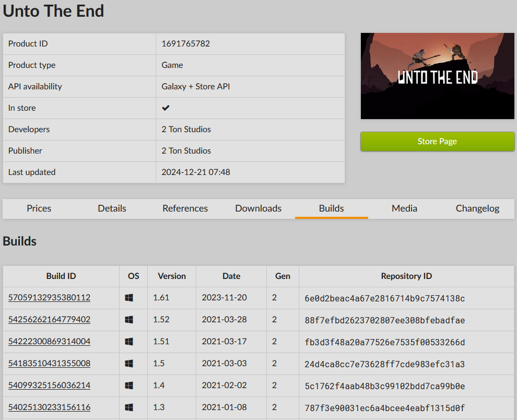Click the Last updated label
This screenshot has width=517, height=420.
(x=32, y=172)
